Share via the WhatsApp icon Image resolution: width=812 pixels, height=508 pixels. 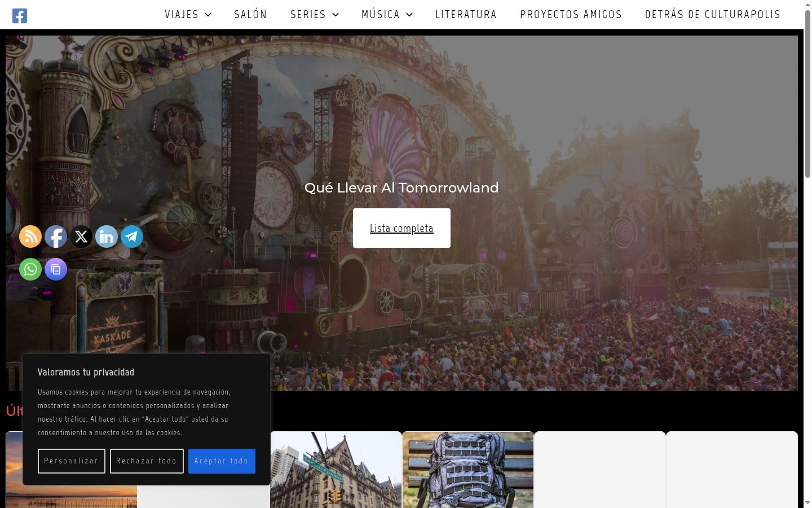30,269
